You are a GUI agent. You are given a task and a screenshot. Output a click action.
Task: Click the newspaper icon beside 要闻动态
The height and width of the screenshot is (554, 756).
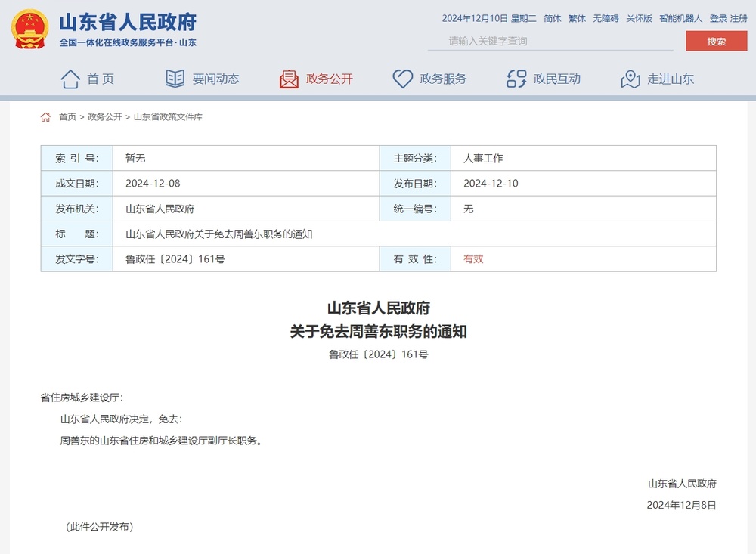click(x=175, y=79)
